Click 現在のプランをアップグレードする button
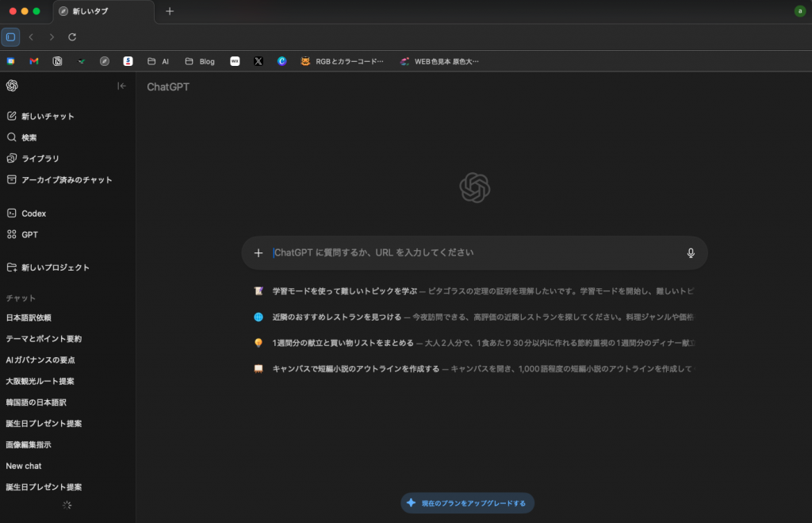812x523 pixels. [x=466, y=502]
